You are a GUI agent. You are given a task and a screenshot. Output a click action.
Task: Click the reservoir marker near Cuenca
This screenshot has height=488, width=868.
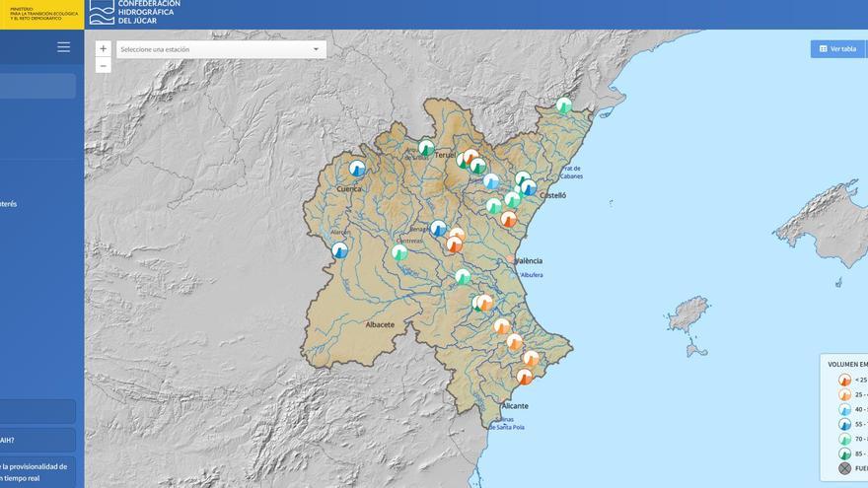tap(357, 169)
